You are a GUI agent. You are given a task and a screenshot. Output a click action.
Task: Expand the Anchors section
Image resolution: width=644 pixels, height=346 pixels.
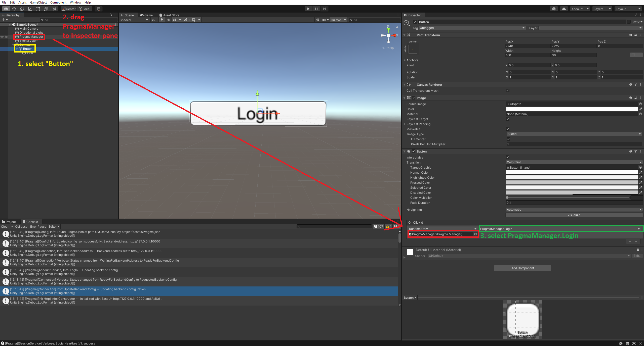click(405, 60)
